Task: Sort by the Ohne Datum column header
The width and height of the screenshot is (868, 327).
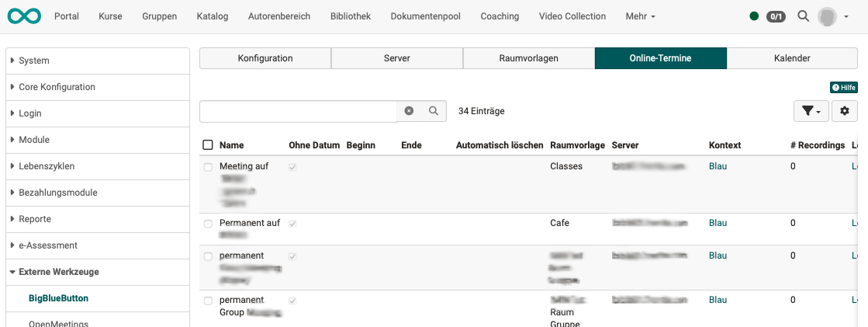Action: 314,145
